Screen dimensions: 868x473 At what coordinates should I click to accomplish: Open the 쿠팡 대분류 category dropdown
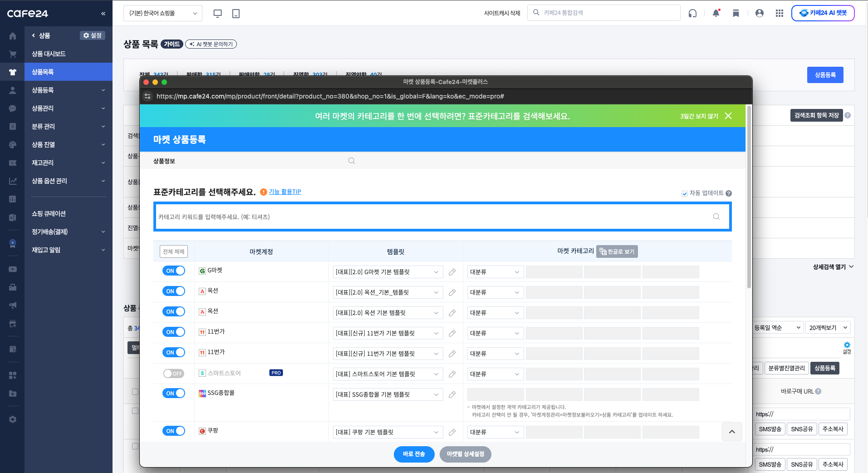pos(495,432)
